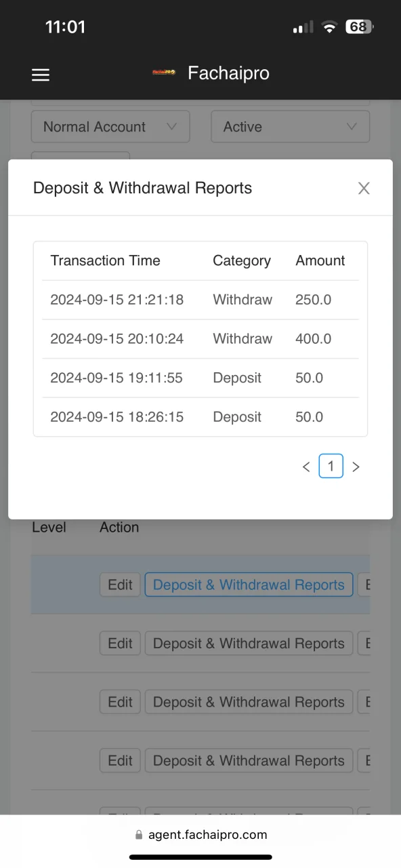Select page 1 in pagination
The width and height of the screenshot is (401, 868).
[x=331, y=466]
